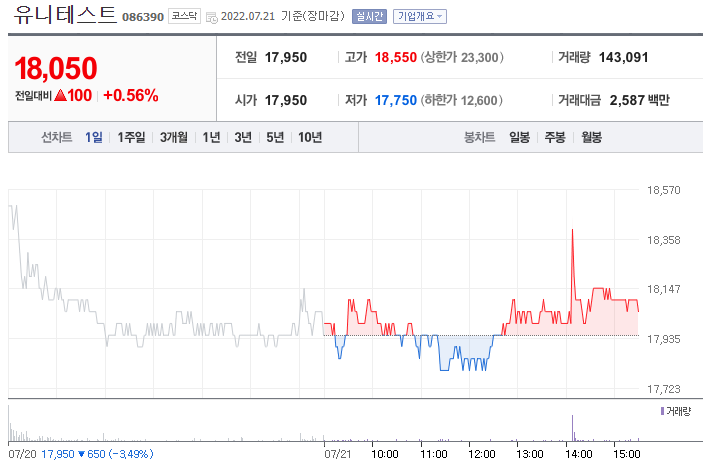The image size is (703, 470).
Task: Click the volume value 143,091
Action: 624,57
